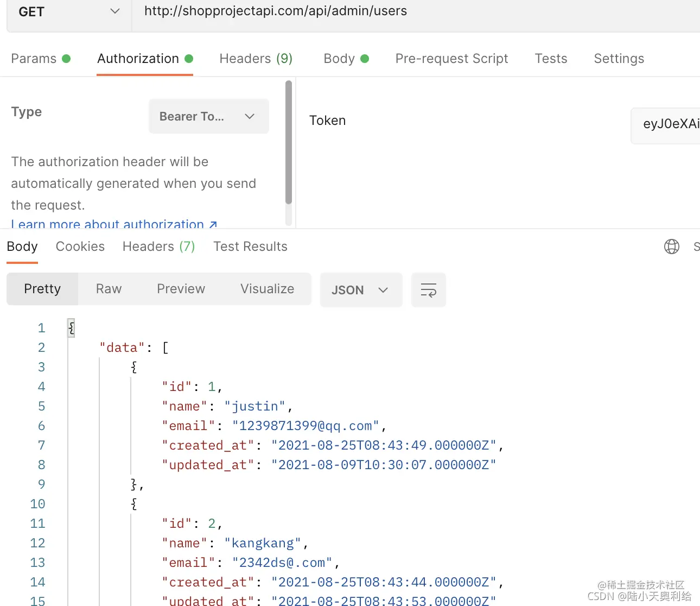View the response Headers (7) tab
700x606 pixels.
[158, 247]
